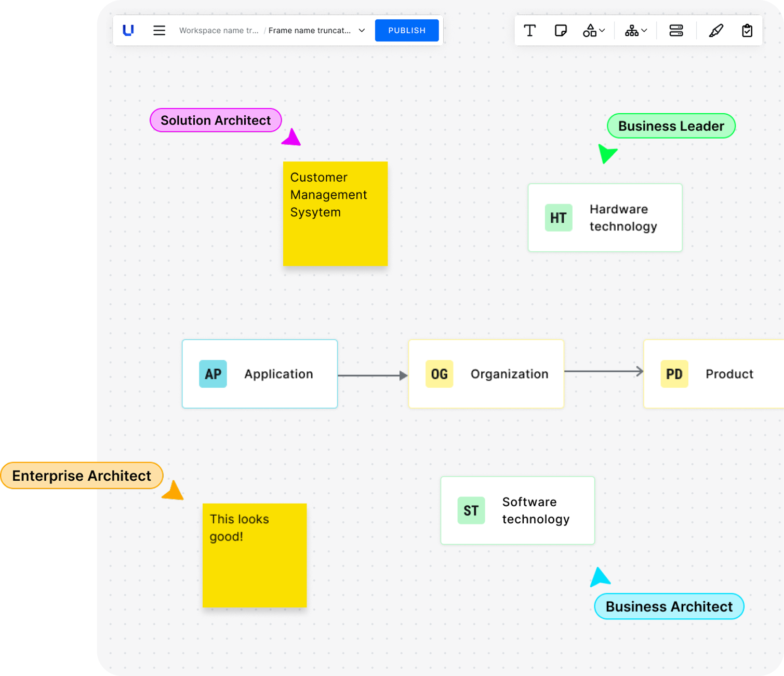The width and height of the screenshot is (784, 676).
Task: Click the Enterprise Architect label
Action: (x=82, y=476)
